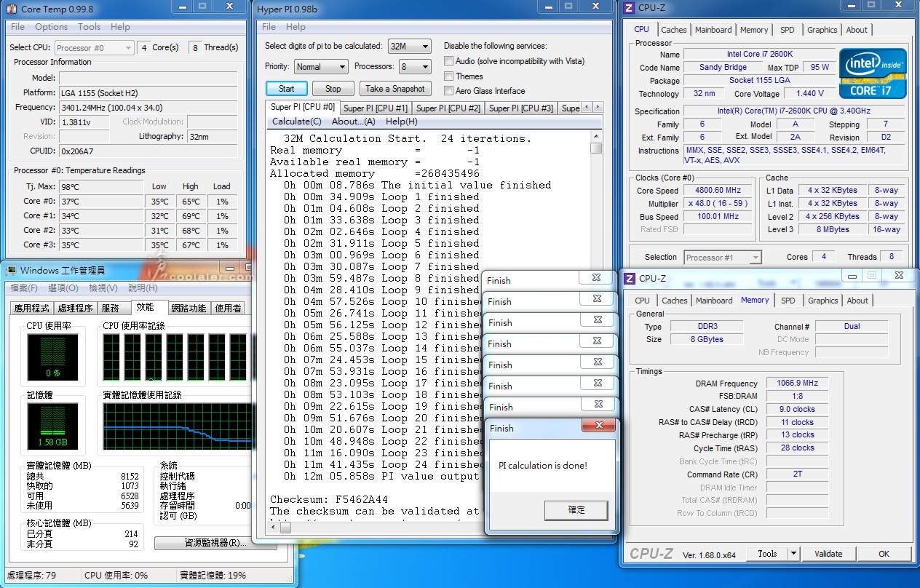Image resolution: width=920 pixels, height=588 pixels.
Task: Click the Task Manager title bar icon
Action: pos(11,271)
